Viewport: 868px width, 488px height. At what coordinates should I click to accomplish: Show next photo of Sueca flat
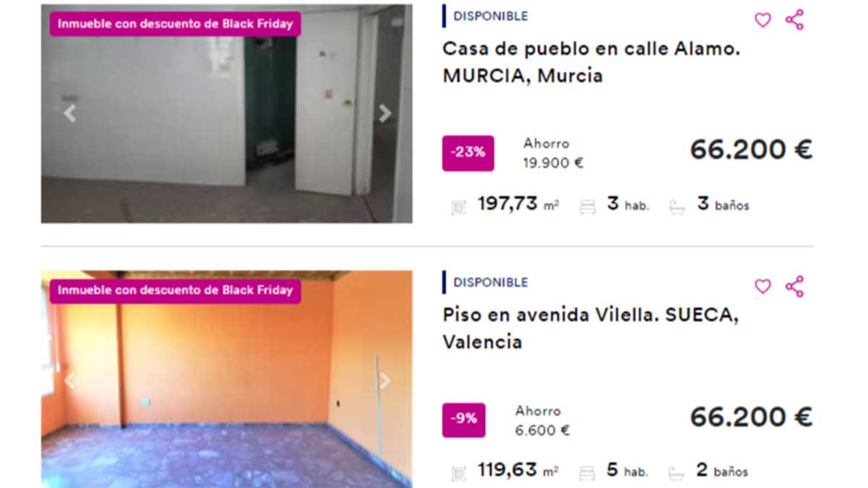tap(385, 380)
